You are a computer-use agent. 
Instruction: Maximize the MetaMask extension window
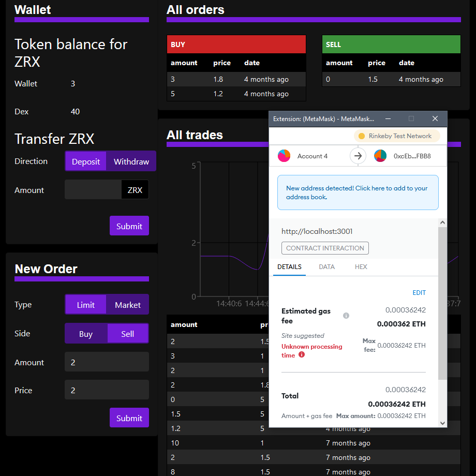(411, 118)
